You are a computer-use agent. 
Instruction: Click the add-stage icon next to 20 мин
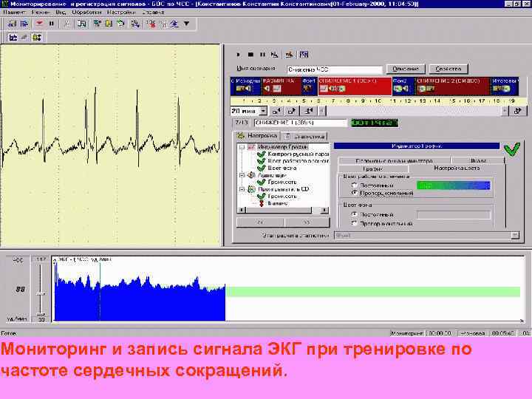(x=276, y=111)
